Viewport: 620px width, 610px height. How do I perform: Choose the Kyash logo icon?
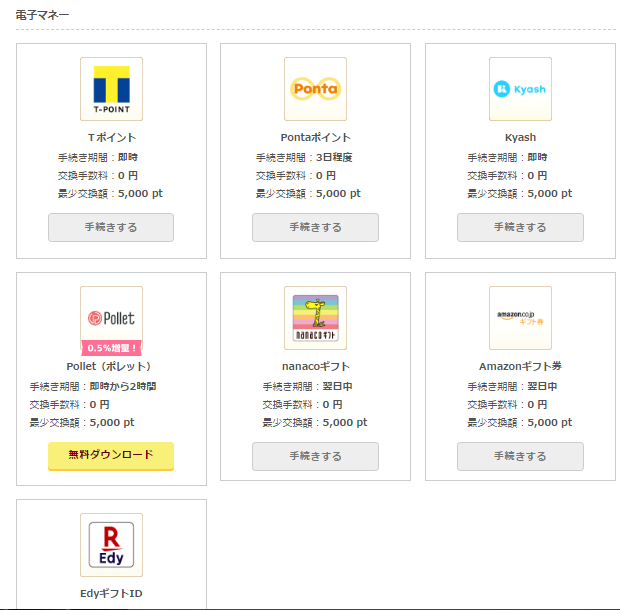(x=520, y=89)
